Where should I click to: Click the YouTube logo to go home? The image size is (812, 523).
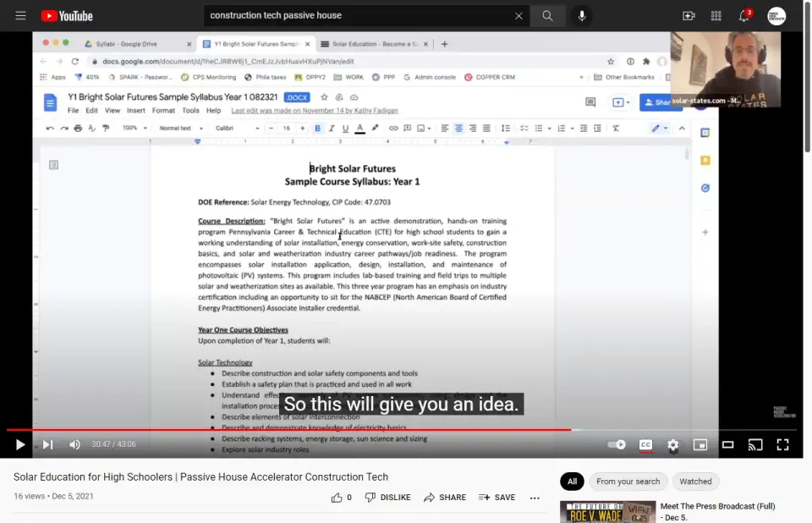[66, 16]
